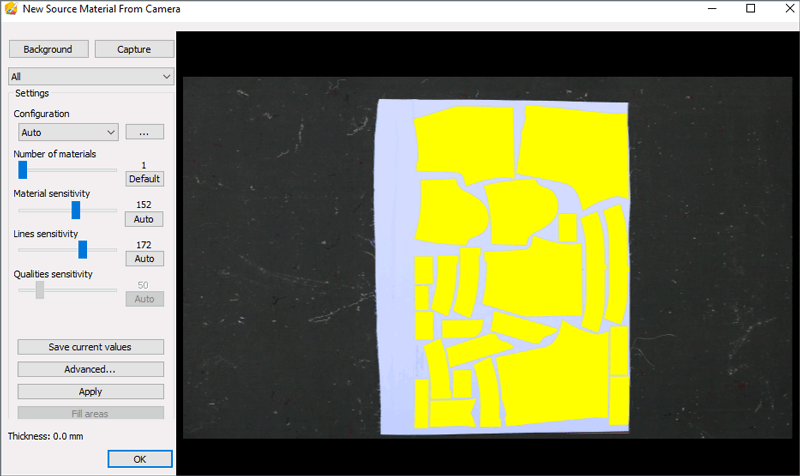Viewport: 800px width, 476px height.
Task: Click the '...' configuration browse button
Action: pyautogui.click(x=145, y=132)
